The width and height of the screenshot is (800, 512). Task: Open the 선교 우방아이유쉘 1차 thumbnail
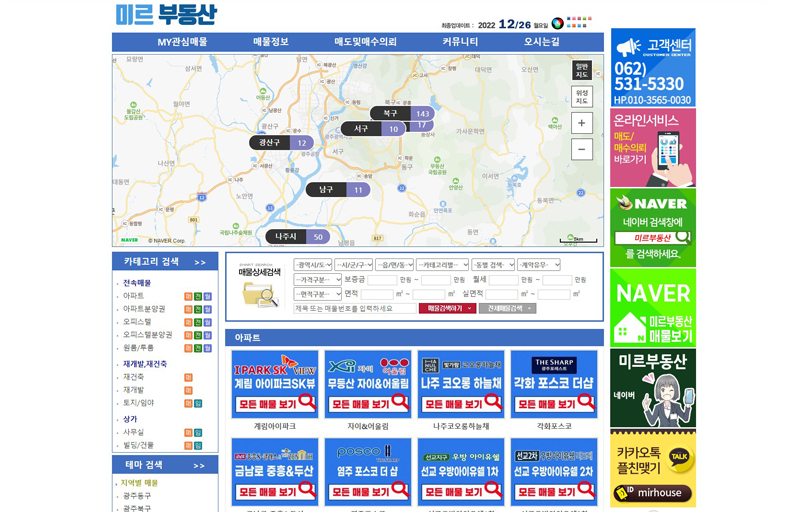tap(461, 472)
